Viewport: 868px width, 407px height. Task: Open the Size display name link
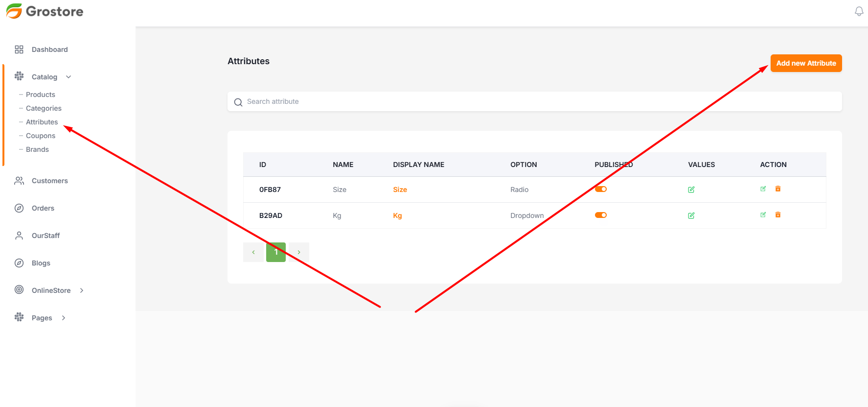400,190
